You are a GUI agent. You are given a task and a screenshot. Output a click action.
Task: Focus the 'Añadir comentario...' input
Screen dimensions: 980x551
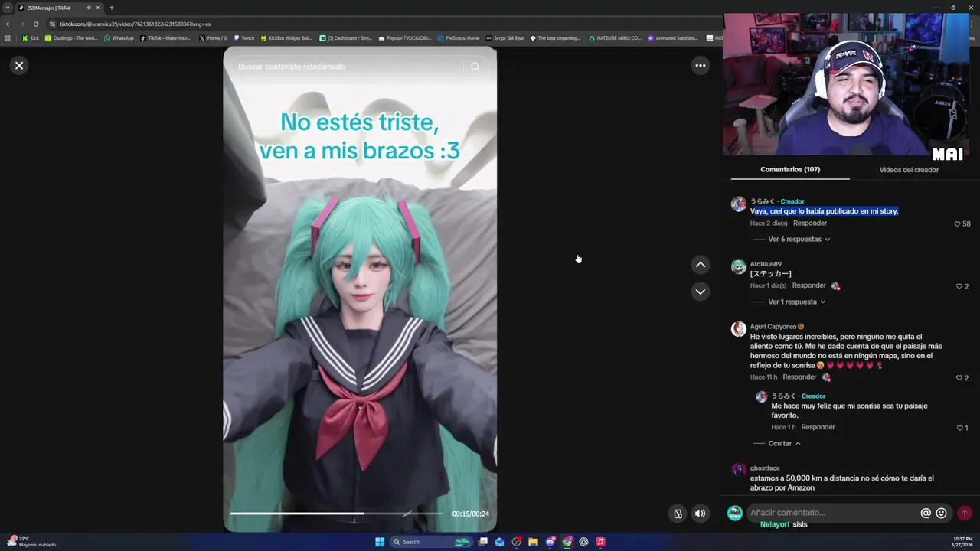click(x=832, y=513)
